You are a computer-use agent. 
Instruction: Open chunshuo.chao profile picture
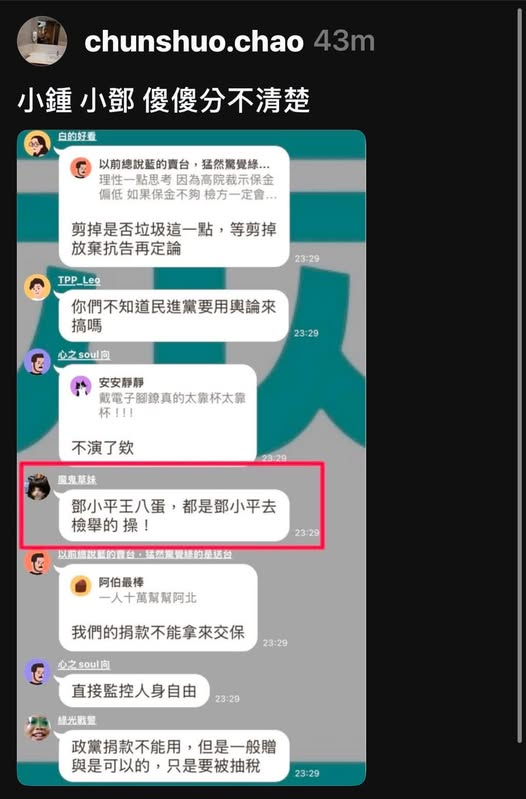[42, 41]
